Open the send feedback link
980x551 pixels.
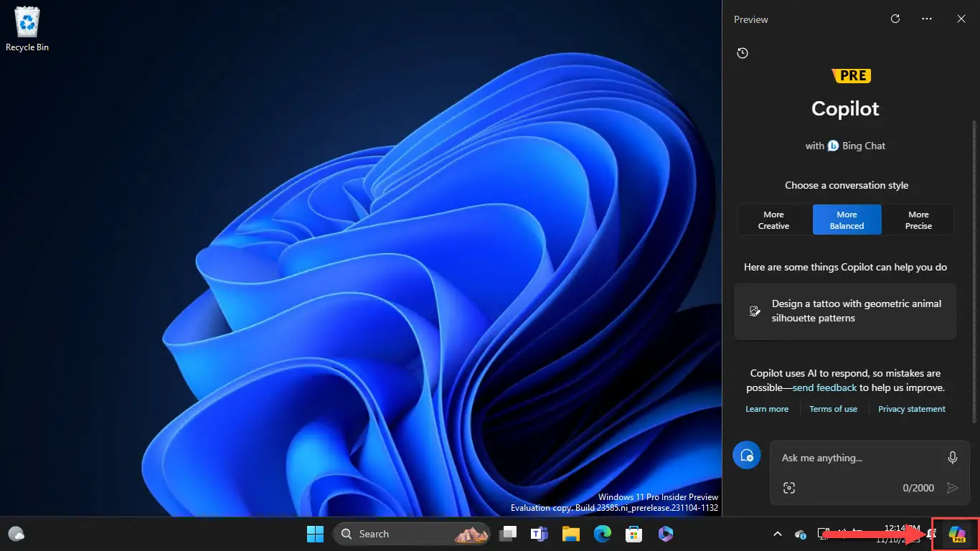coord(824,387)
